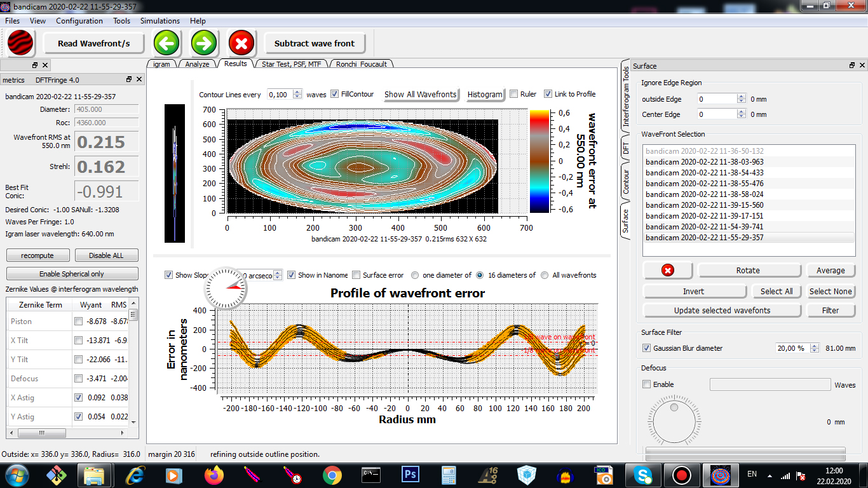The width and height of the screenshot is (868, 488).
Task: Close the metrics panel with its X
Action: (x=140, y=79)
